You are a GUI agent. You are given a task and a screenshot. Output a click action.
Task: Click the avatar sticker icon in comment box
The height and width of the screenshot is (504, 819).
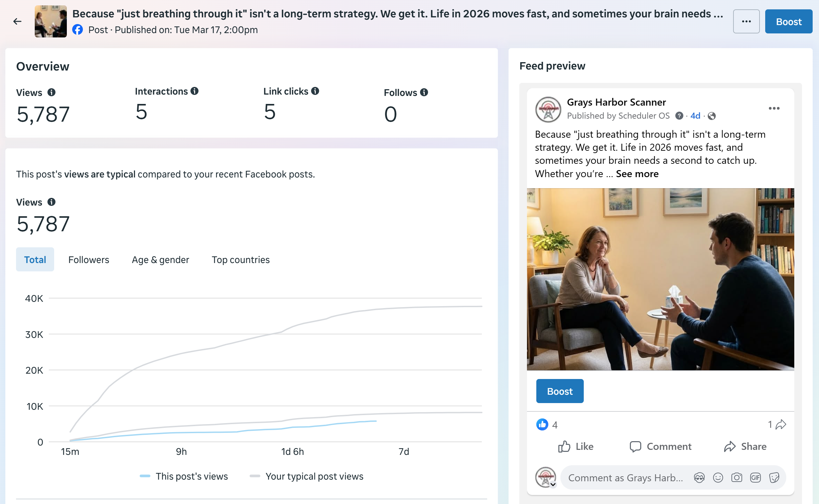699,478
